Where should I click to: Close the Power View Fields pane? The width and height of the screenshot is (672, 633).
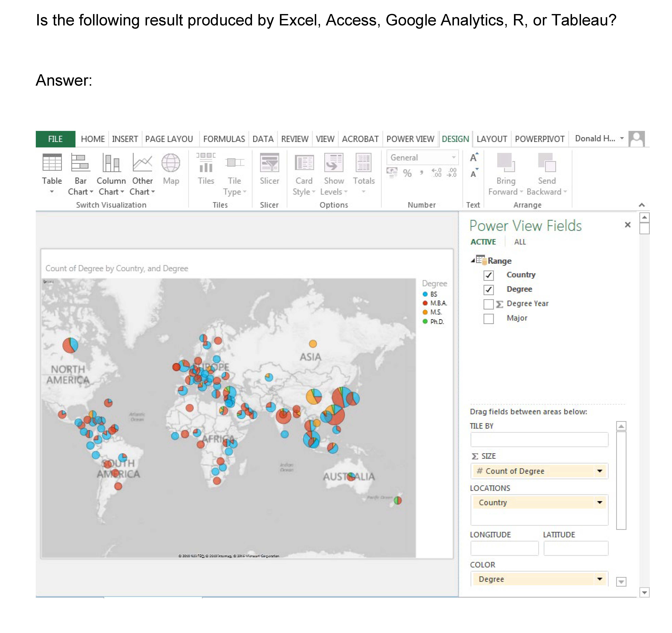(627, 225)
